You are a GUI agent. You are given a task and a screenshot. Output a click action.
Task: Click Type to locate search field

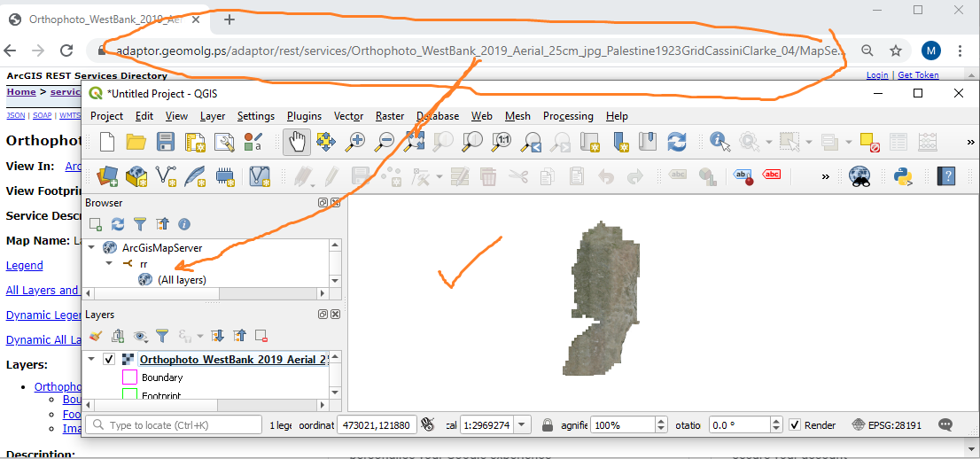tap(173, 425)
